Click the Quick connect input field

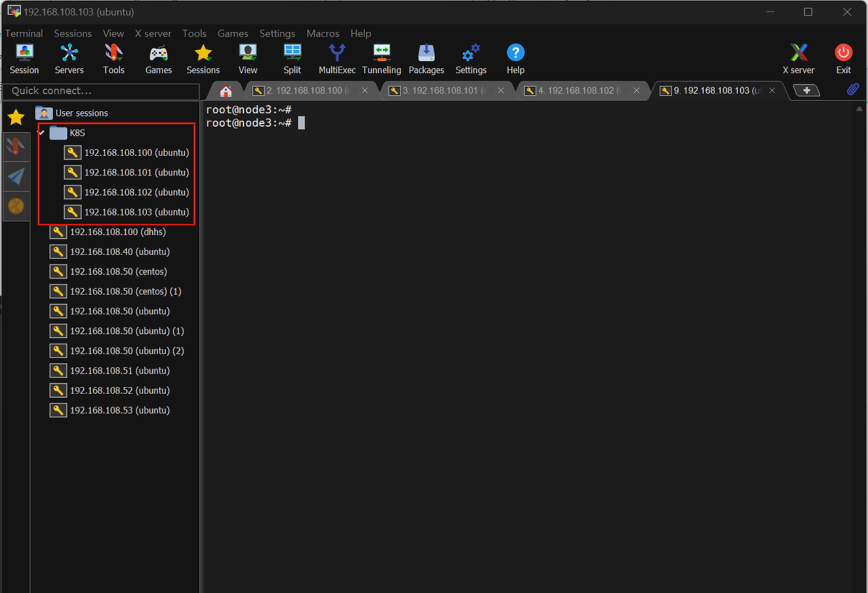tap(102, 91)
